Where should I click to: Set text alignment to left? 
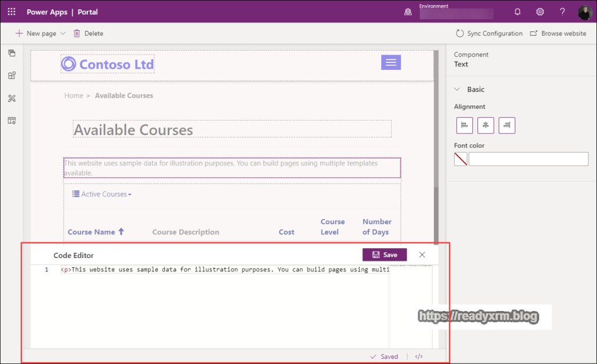coord(465,125)
